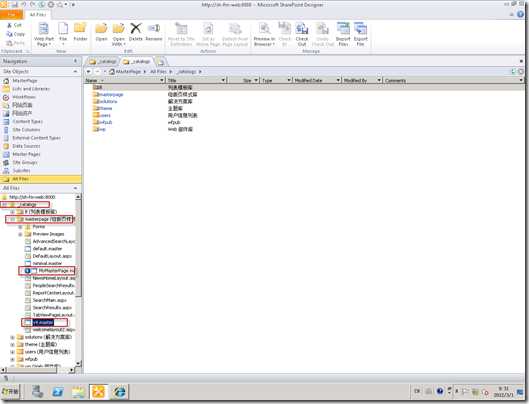Open the Modified Date column dropdown
This screenshot has height=404, width=529.
338,80
